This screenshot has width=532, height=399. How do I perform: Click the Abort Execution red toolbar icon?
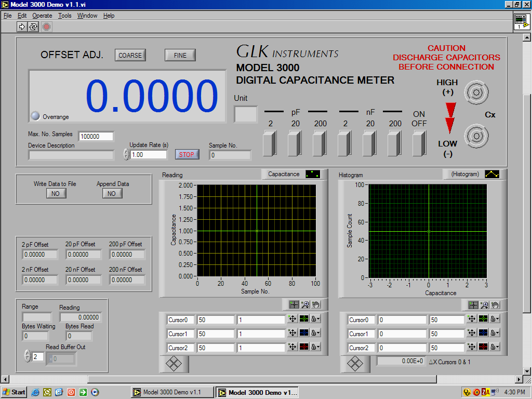click(x=46, y=26)
